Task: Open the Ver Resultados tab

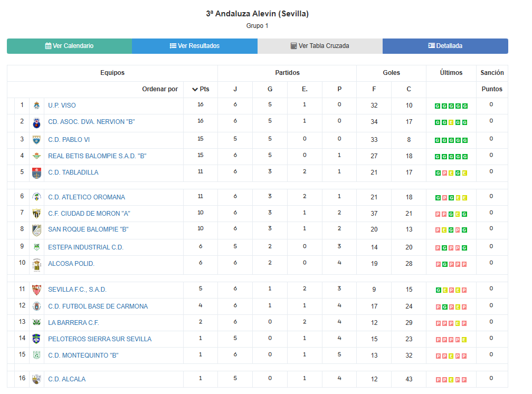Action: pyautogui.click(x=195, y=46)
